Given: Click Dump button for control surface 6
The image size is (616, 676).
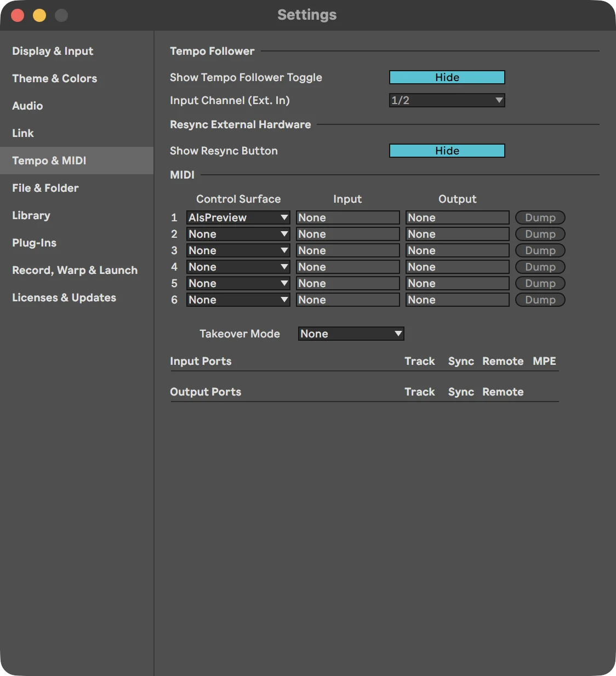Looking at the screenshot, I should pyautogui.click(x=540, y=300).
